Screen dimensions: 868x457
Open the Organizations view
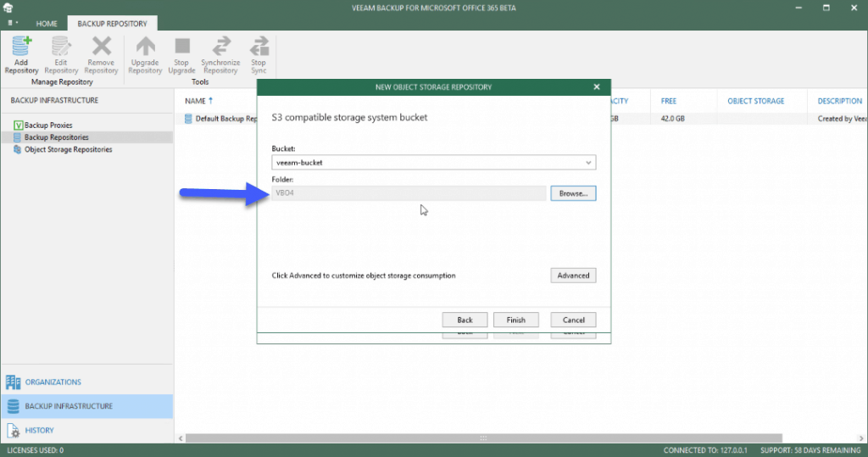[87, 382]
